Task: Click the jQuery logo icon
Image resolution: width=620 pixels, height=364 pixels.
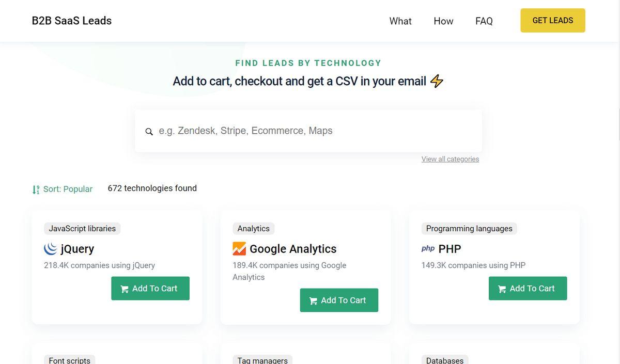Action: tap(51, 249)
